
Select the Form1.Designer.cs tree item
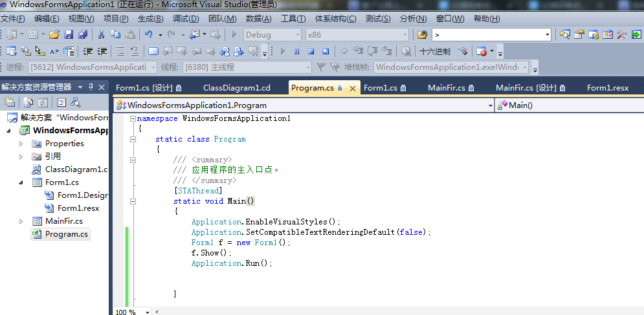point(76,195)
